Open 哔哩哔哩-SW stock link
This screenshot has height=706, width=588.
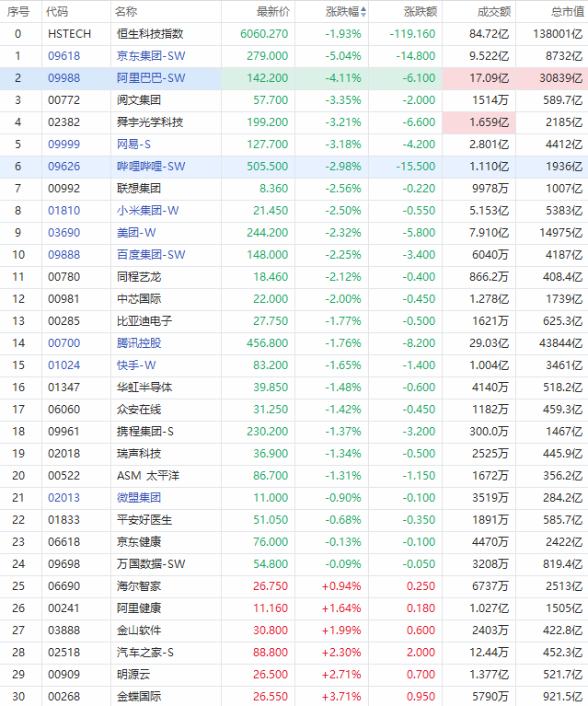pos(151,166)
